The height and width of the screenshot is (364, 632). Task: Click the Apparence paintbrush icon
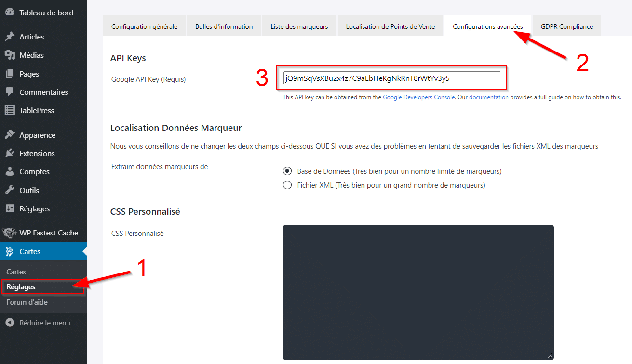pos(10,135)
